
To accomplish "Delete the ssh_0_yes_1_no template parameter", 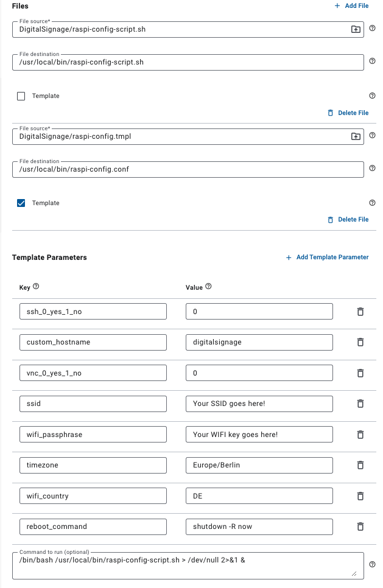I will point(360,312).
